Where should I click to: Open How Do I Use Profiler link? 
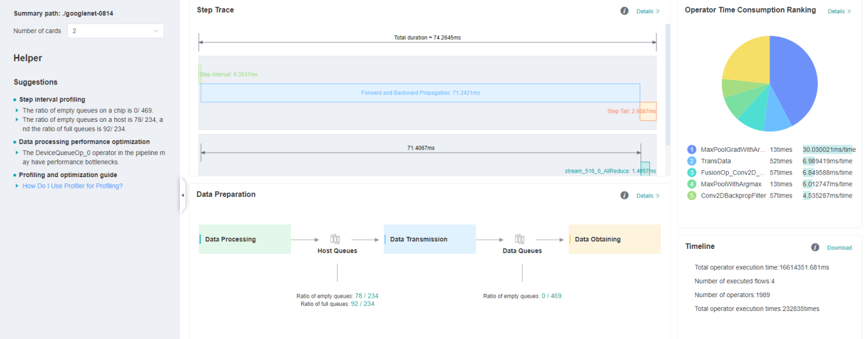72,186
